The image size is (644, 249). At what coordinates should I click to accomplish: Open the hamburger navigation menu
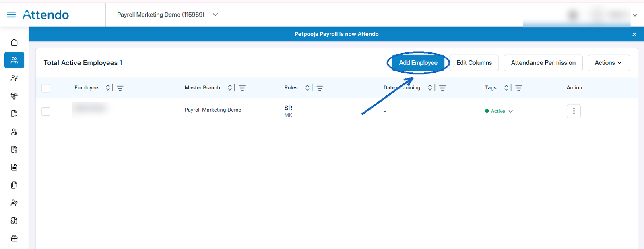(11, 15)
